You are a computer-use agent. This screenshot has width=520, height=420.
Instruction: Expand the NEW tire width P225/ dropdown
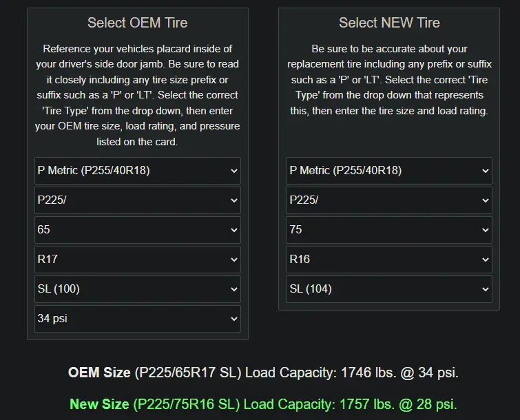pos(388,200)
